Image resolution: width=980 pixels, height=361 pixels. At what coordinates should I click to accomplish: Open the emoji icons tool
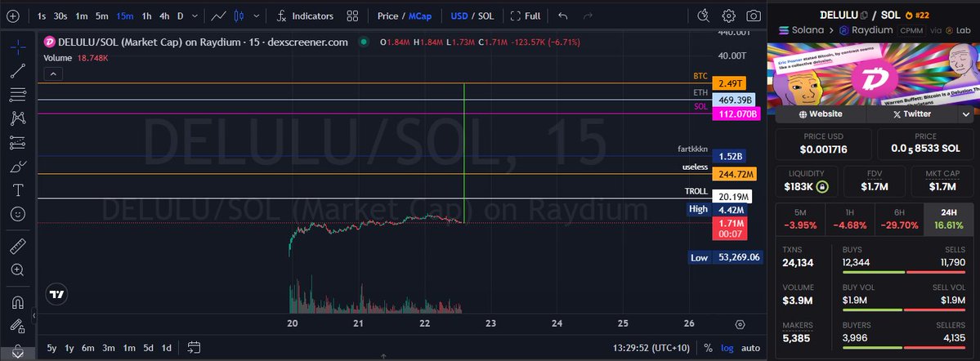[18, 214]
